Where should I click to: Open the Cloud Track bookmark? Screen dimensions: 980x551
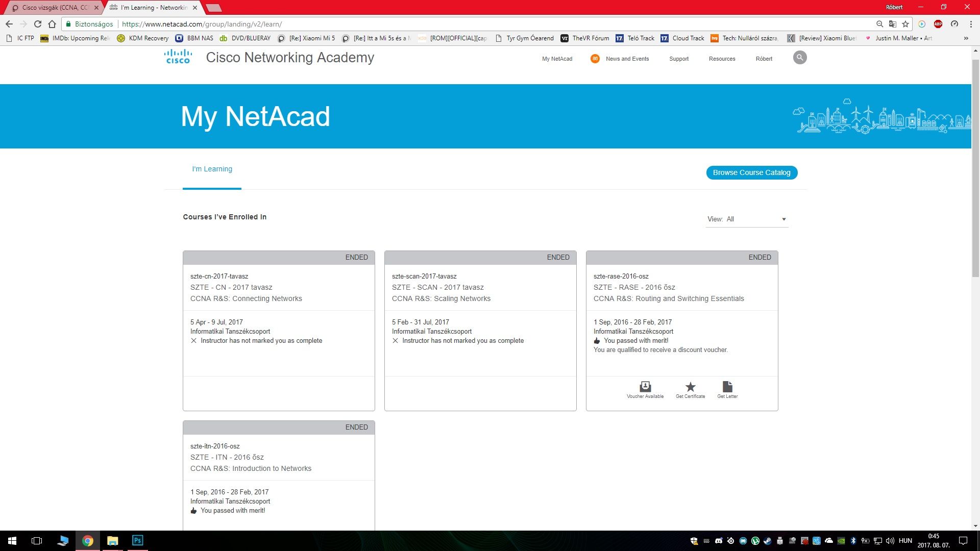(682, 38)
